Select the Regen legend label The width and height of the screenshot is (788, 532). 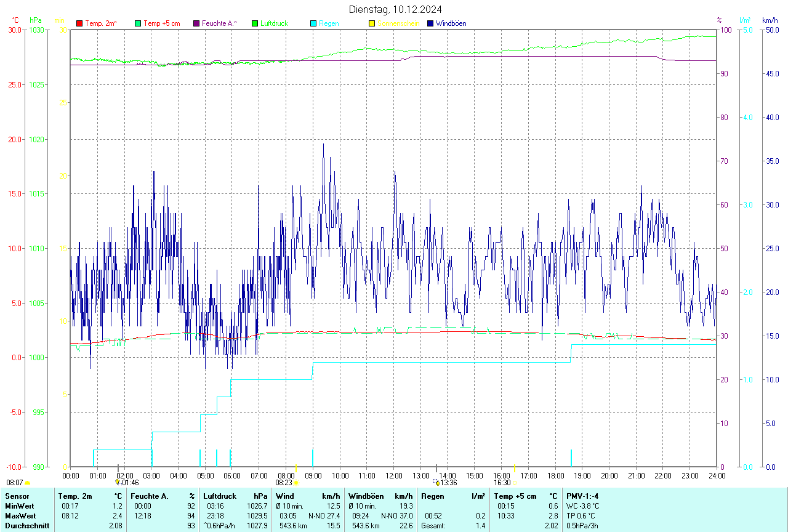coord(329,23)
